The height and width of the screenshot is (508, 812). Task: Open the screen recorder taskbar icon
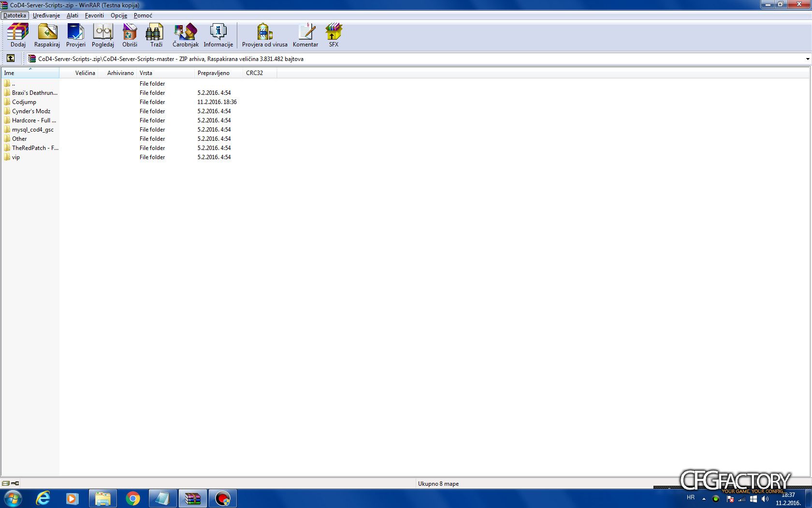tap(222, 498)
